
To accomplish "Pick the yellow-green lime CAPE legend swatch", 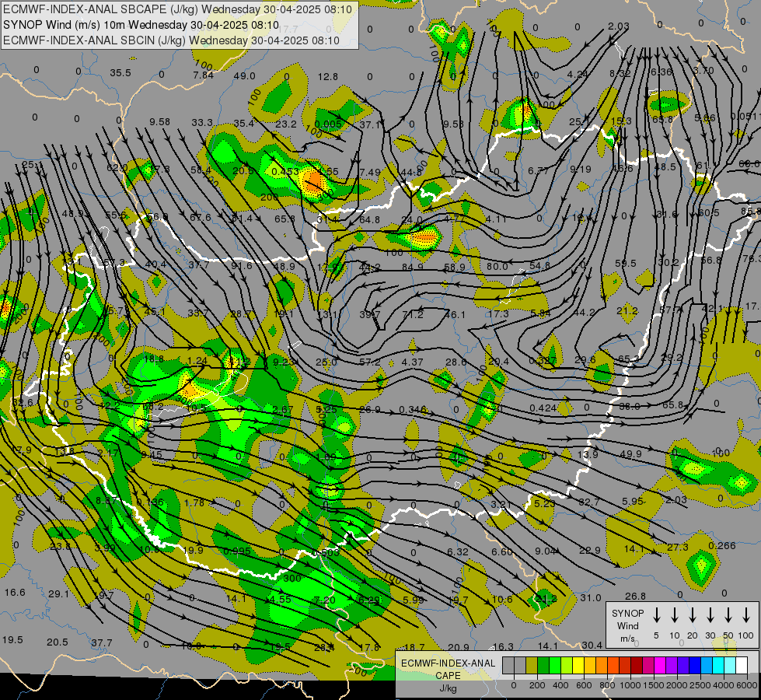I will click(x=567, y=665).
